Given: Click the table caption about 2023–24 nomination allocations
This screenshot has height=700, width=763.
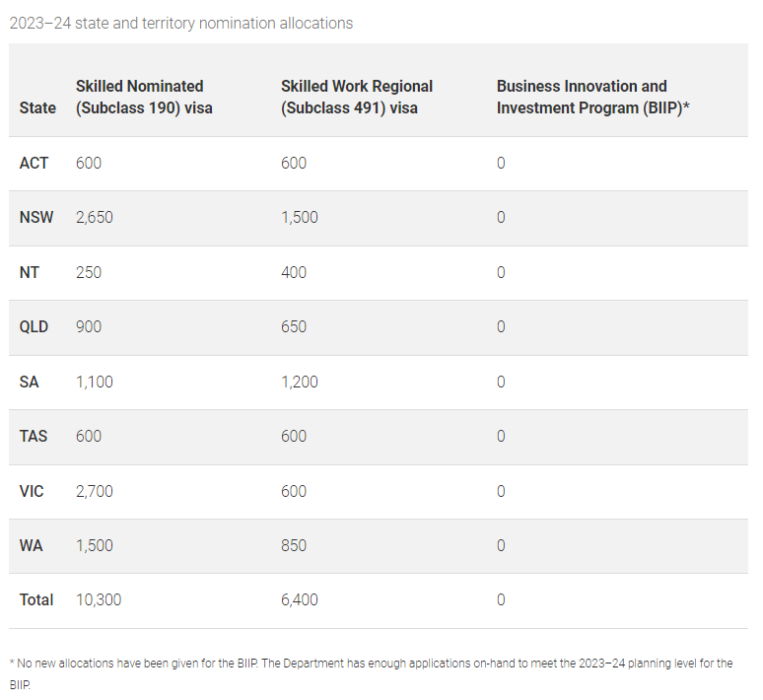Looking at the screenshot, I should click(x=180, y=23).
